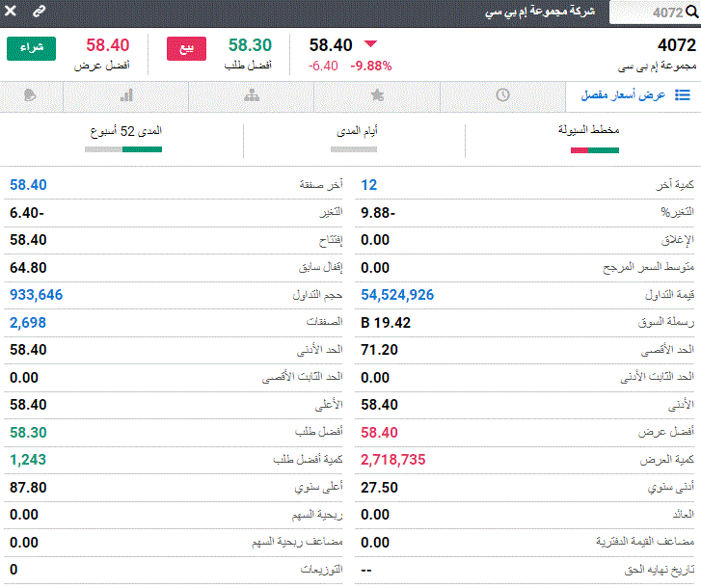
Task: Select the عرض أسعار مفصل tab
Action: [634, 95]
